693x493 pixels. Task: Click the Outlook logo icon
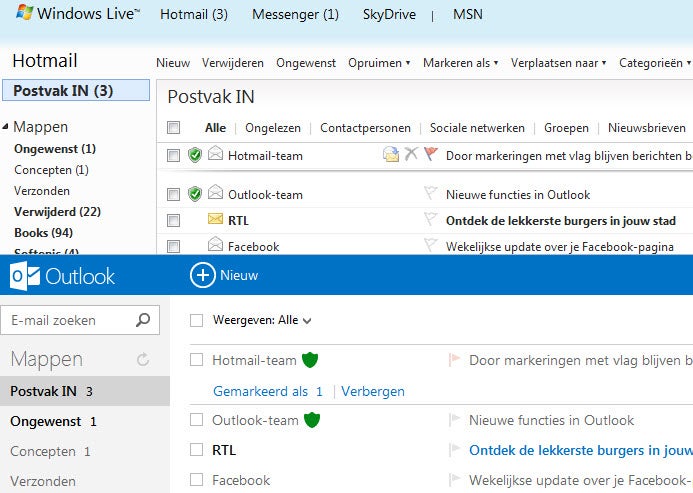click(24, 276)
